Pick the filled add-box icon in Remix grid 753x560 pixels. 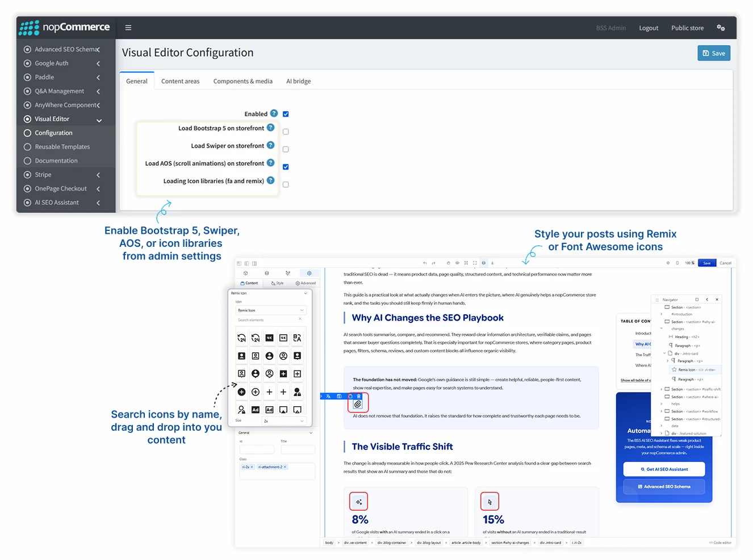(x=283, y=373)
